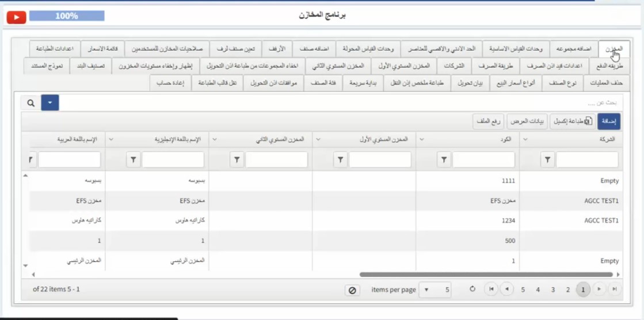Image resolution: width=644 pixels, height=320 pixels.
Task: Click the 22 items count text
Action: [x=56, y=289]
